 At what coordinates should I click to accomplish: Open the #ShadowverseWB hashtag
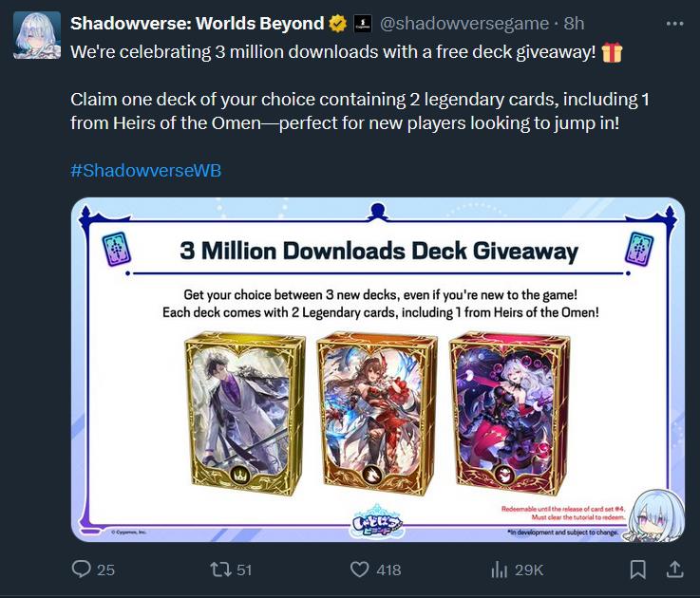145,171
